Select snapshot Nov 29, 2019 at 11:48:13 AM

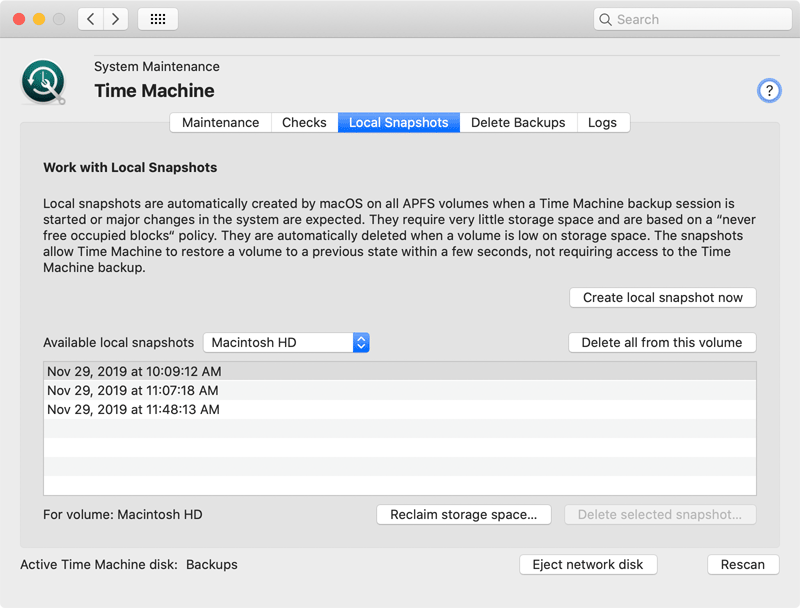(x=400, y=410)
